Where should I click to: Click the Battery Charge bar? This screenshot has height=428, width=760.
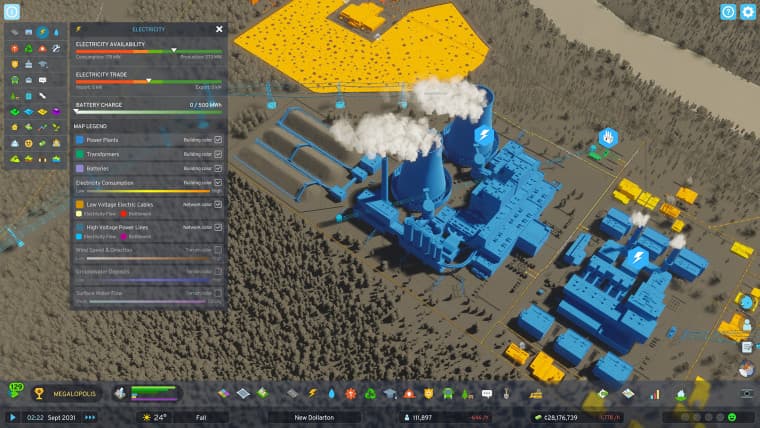149,112
